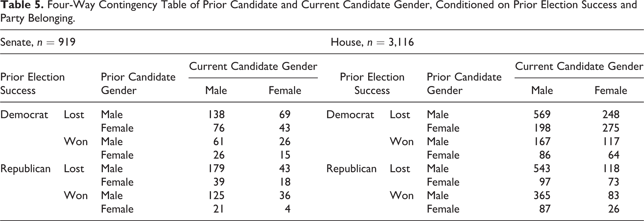Click the Senate Prior Election Success header
The height and width of the screenshot is (221, 644).
(32, 84)
